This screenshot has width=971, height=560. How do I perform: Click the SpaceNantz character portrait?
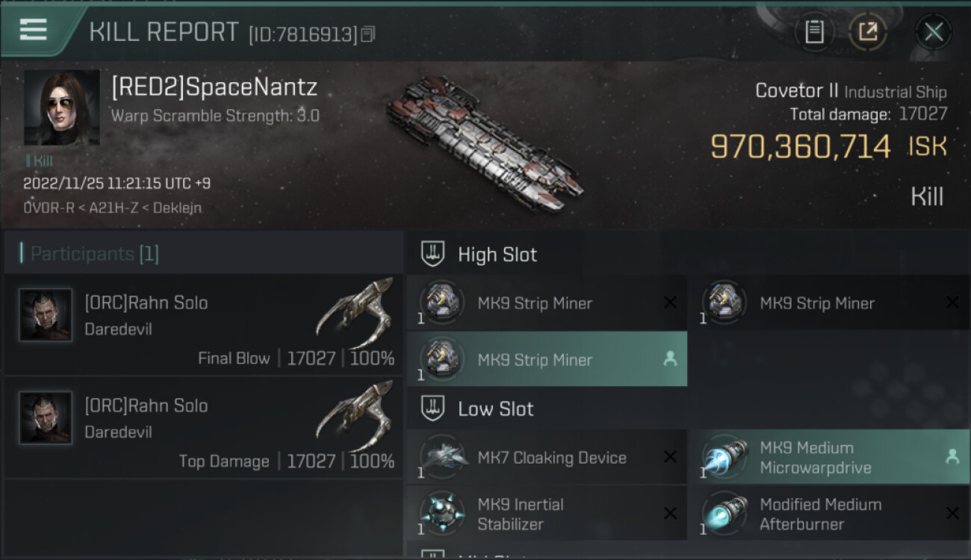click(x=61, y=108)
